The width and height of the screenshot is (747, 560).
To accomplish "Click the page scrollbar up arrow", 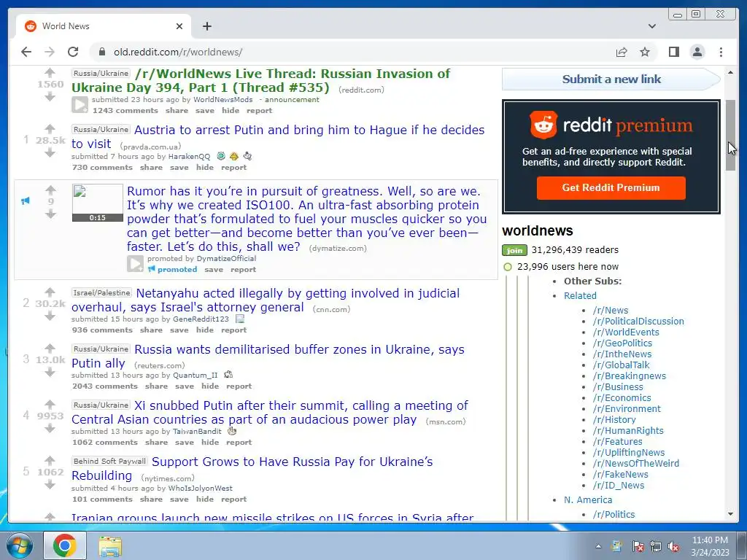I will pos(730,72).
